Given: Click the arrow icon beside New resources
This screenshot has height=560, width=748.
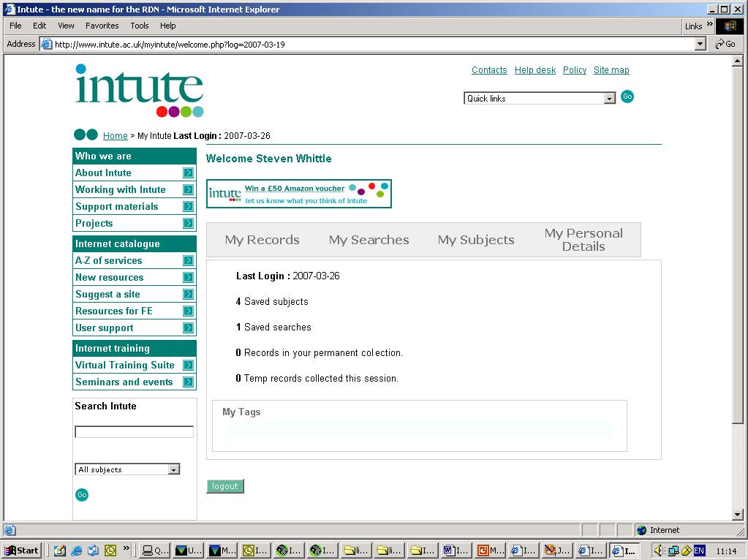Looking at the screenshot, I should [189, 278].
